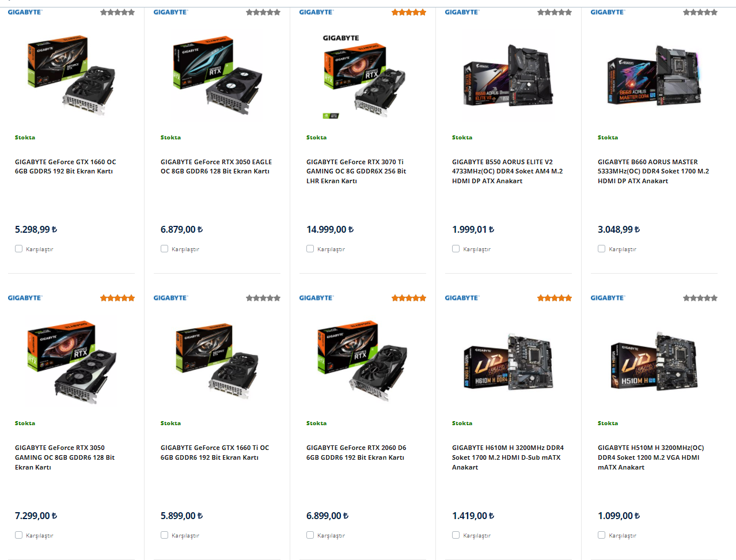Check Karşılaştır box for GTX 1660 OC
The image size is (736, 560).
click(18, 249)
